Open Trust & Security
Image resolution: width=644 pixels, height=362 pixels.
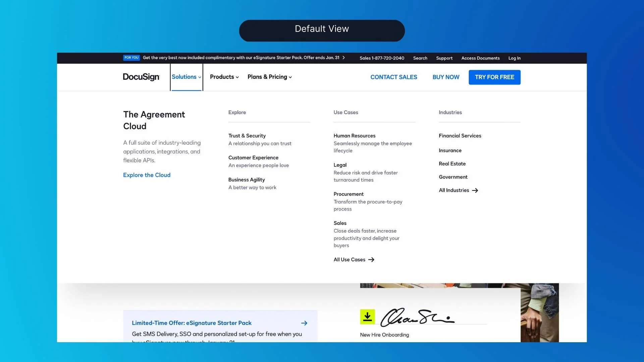(x=247, y=136)
